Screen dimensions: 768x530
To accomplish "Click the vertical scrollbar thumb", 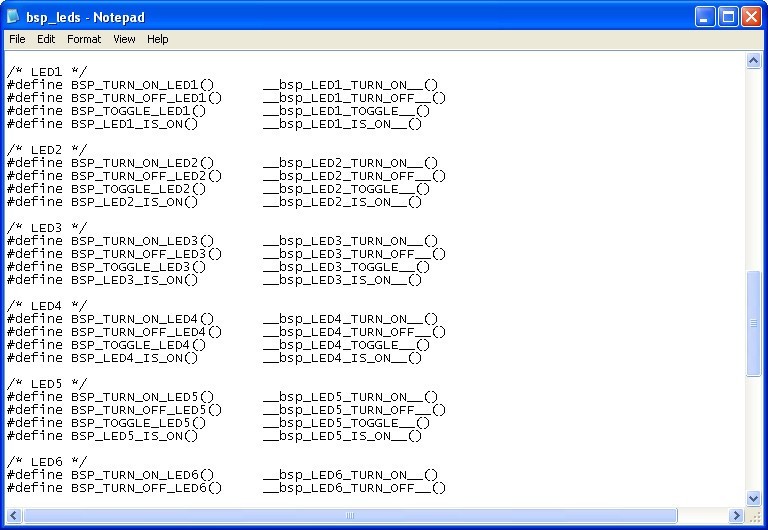I will point(753,323).
